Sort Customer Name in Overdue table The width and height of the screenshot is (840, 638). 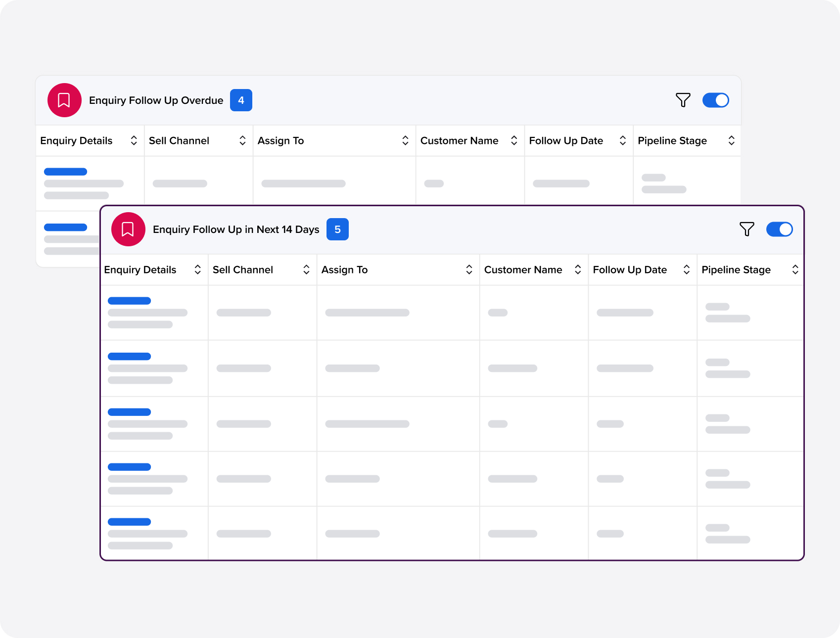(x=514, y=140)
